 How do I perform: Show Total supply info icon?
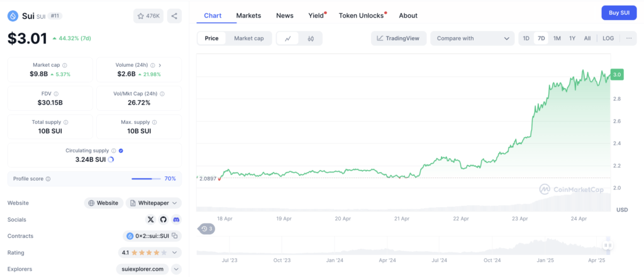click(x=66, y=122)
